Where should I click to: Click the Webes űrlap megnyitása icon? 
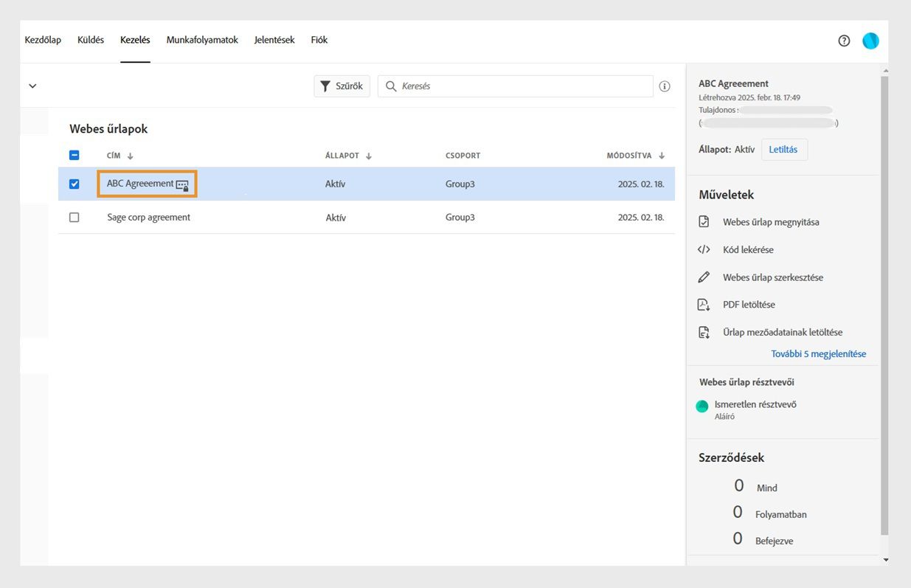[704, 222]
